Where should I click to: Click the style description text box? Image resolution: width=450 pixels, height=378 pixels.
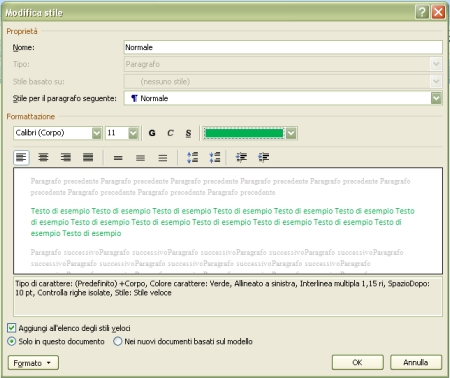(228, 296)
